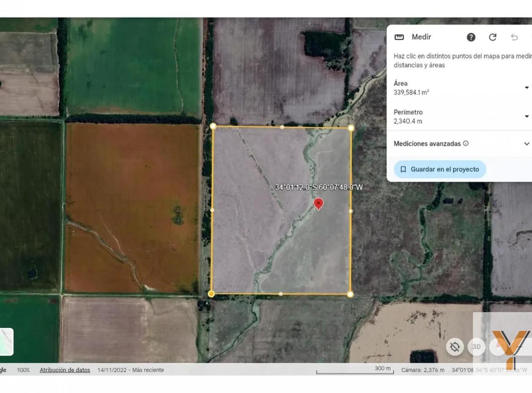Viewport: 532px width, 393px height.
Task: Toggle the rotation lock icon beside 3D
Action: coord(455,347)
